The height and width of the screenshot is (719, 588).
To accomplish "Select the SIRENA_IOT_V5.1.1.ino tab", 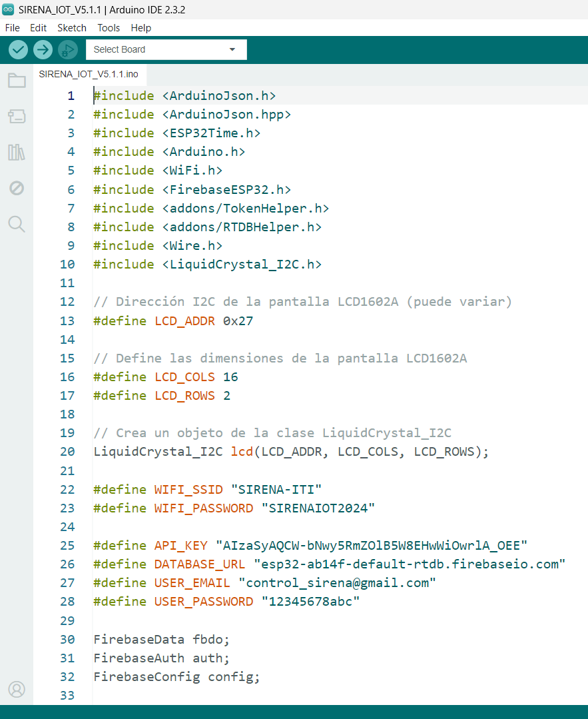I will tap(89, 74).
